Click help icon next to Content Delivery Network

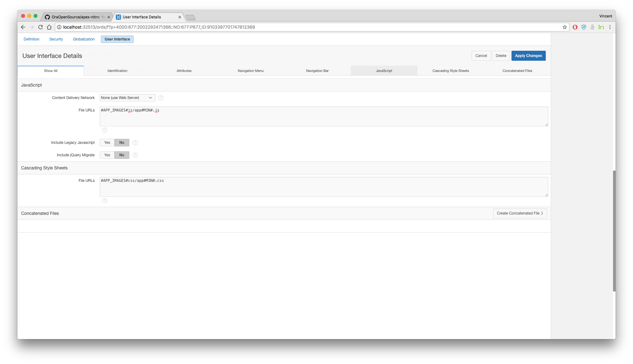161,98
